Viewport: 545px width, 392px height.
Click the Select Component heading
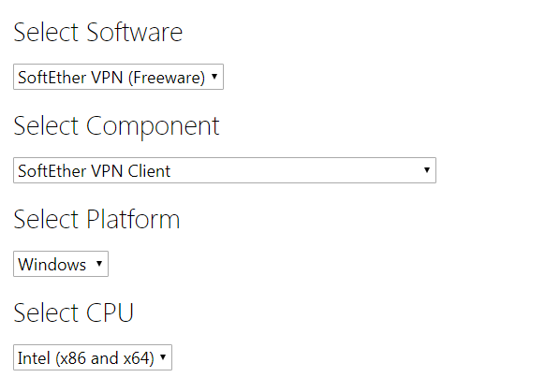point(116,127)
